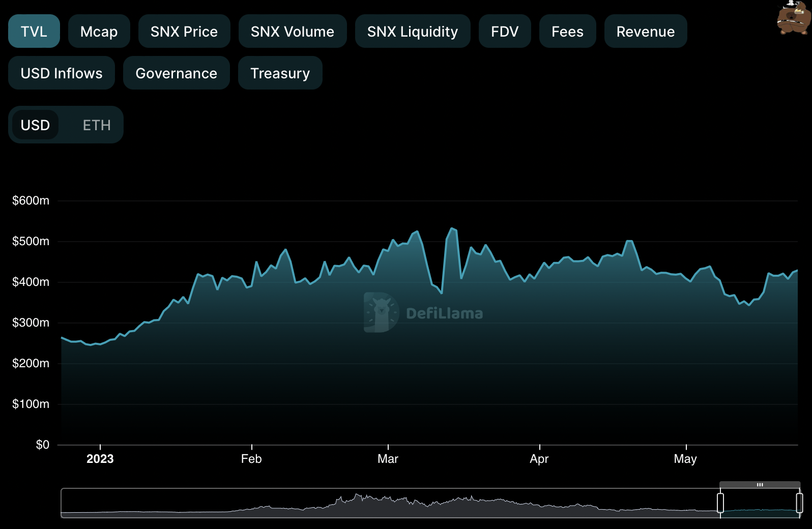Toggle the TVL chart metric
Image resolution: width=812 pixels, height=529 pixels.
34,31
